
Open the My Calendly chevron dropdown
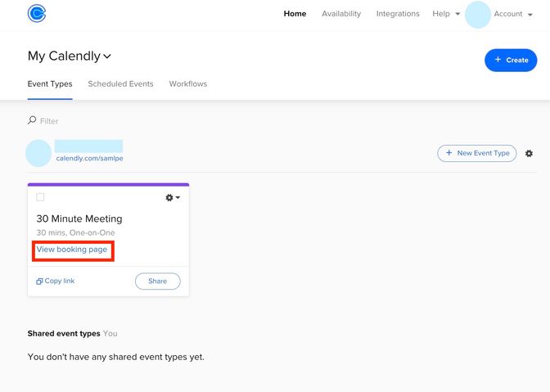[x=107, y=56]
